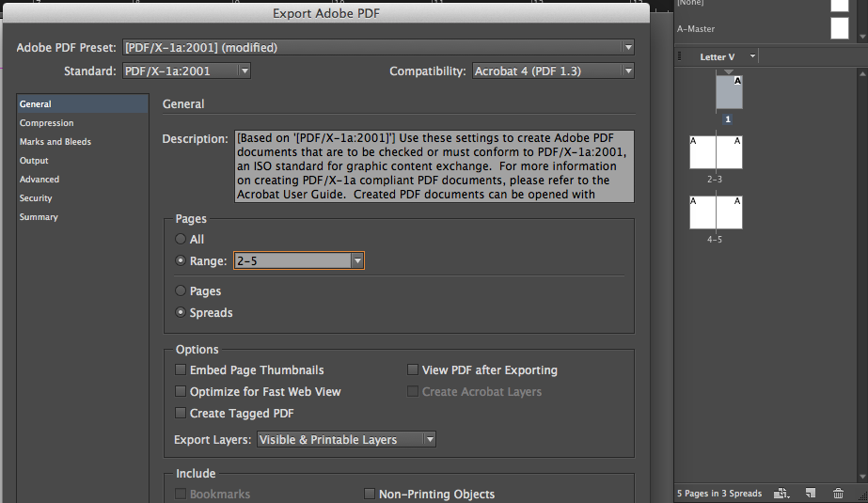Click the [None] master thumbnail
Viewport: 868px width, 503px height.
click(839, 5)
